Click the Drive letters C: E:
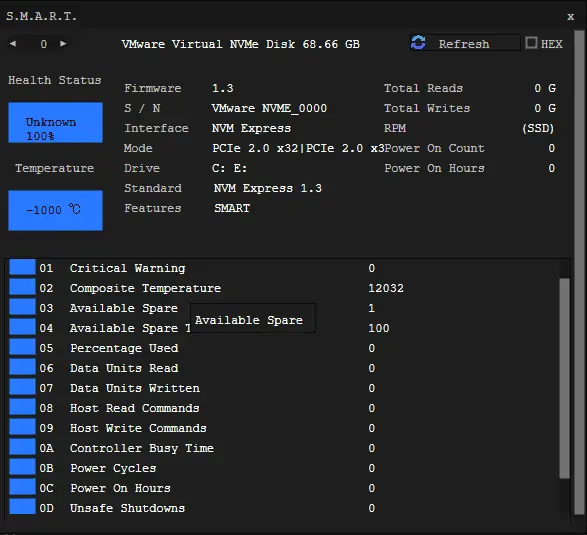The height and width of the screenshot is (535, 587). coord(229,168)
